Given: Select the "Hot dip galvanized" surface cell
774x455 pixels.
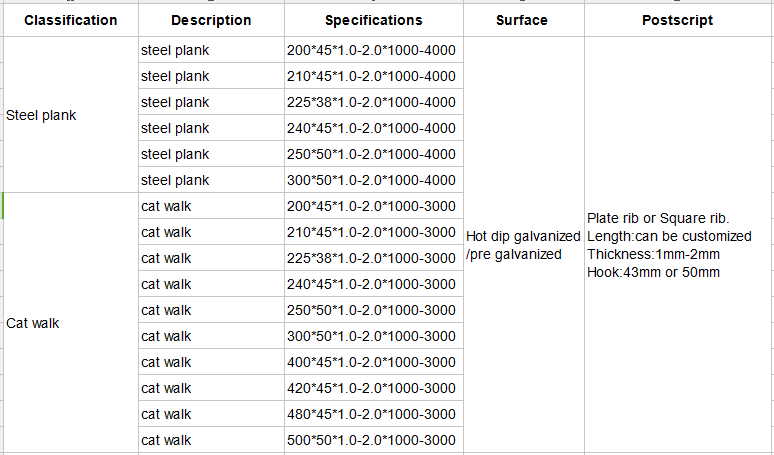Looking at the screenshot, I should point(523,245).
